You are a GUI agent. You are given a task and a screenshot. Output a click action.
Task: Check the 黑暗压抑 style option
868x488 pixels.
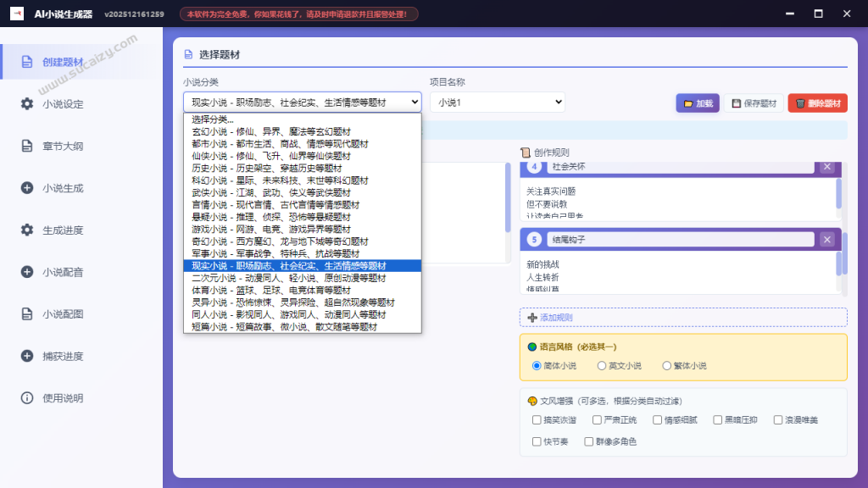[717, 420]
